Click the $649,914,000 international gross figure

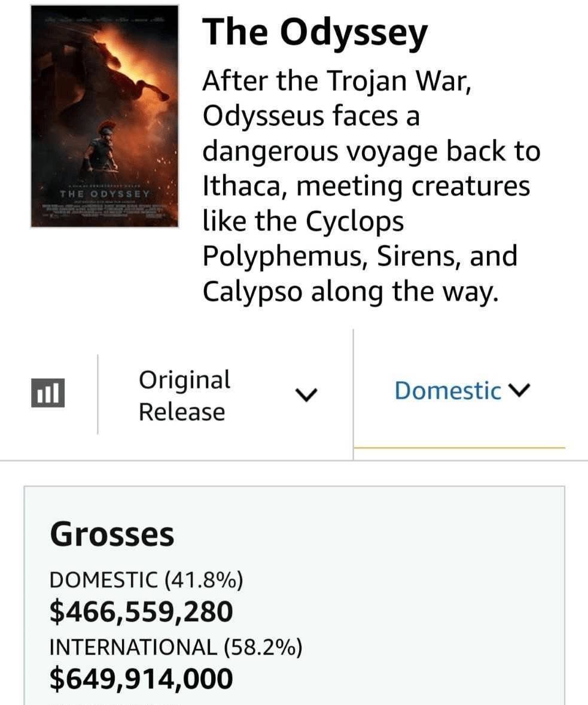coord(141,679)
